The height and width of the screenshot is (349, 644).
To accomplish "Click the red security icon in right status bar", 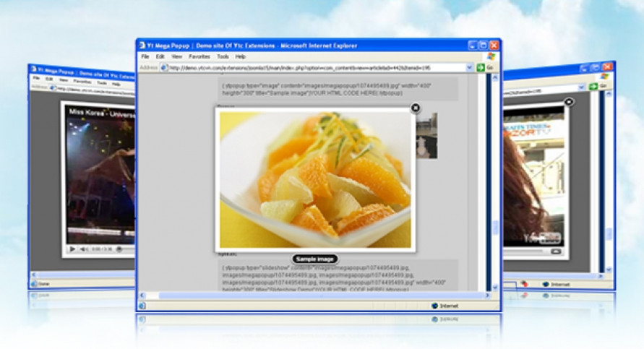I will [524, 284].
